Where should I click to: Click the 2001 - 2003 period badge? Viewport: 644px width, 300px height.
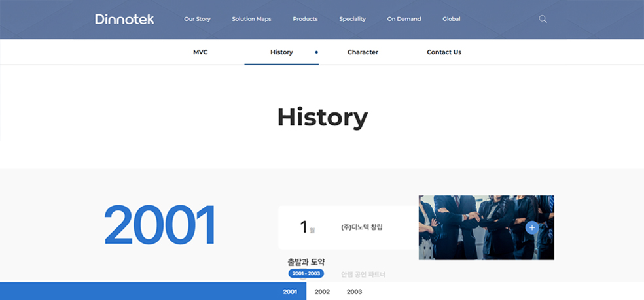(306, 273)
